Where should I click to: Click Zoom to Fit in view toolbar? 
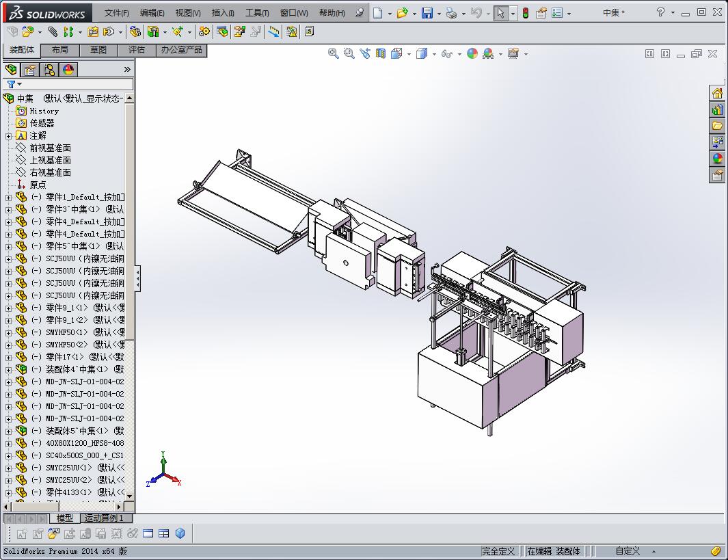click(x=333, y=53)
